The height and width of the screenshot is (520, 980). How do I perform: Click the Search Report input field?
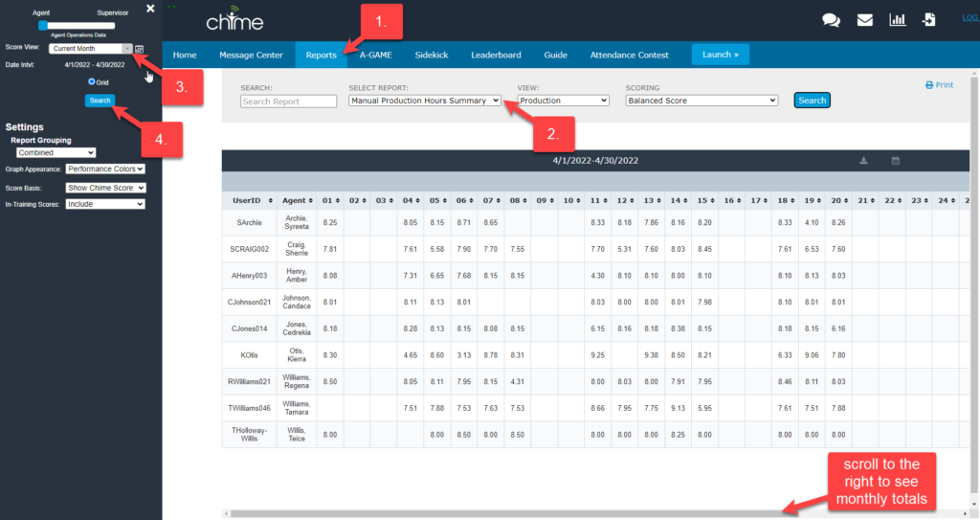(288, 102)
